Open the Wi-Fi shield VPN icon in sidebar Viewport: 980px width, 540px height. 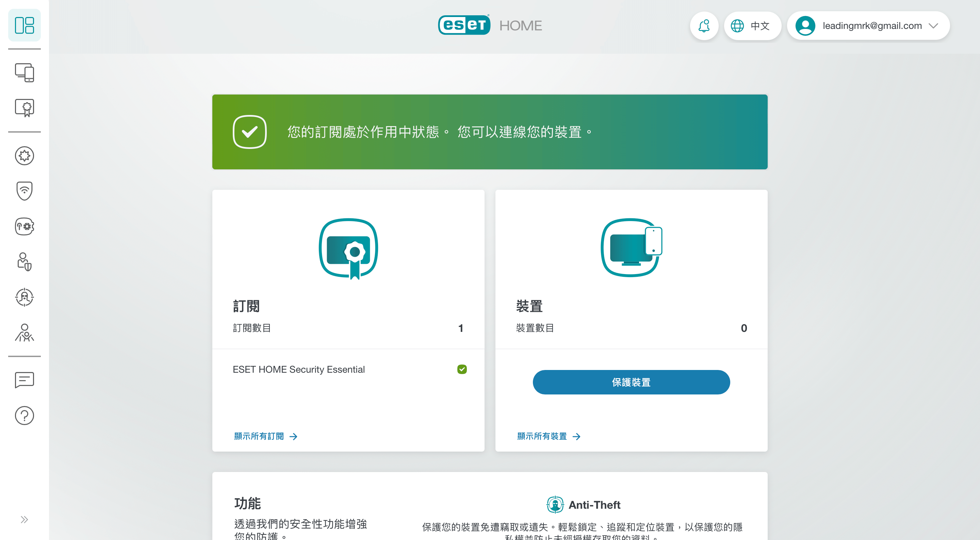[24, 191]
